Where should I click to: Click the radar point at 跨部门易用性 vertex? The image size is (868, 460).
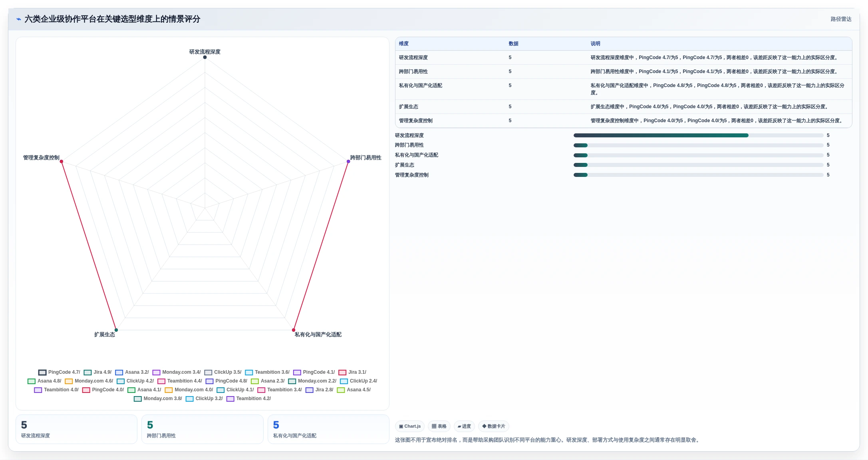pos(348,161)
